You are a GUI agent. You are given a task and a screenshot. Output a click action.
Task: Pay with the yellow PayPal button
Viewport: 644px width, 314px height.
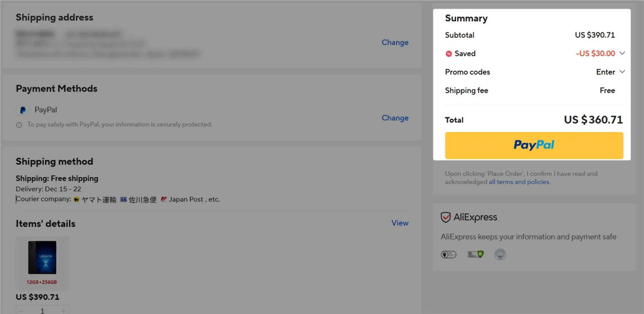click(534, 145)
